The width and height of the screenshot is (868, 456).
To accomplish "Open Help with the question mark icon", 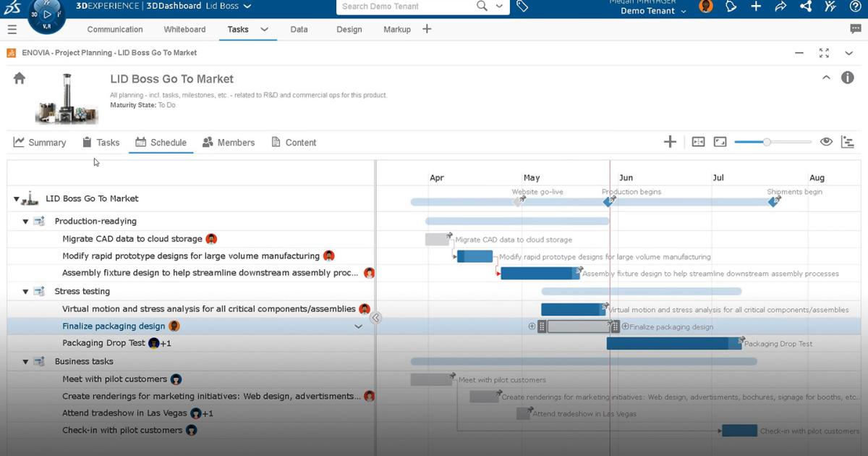I will point(855,7).
